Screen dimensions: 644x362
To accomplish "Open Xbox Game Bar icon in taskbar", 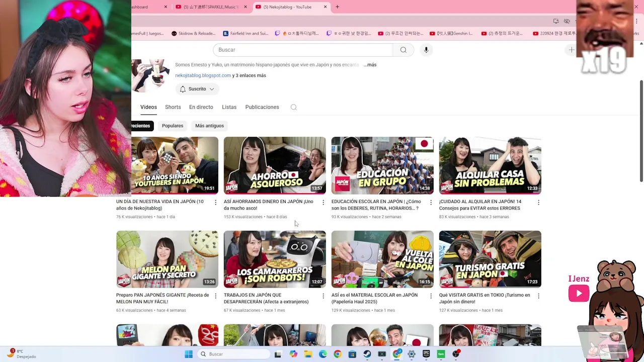I will [382, 354].
